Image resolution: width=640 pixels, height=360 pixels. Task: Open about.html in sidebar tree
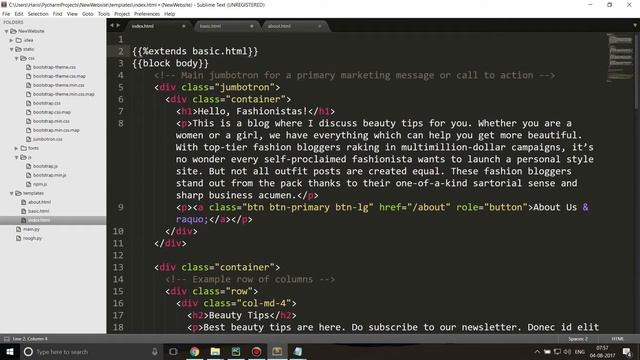(39, 202)
